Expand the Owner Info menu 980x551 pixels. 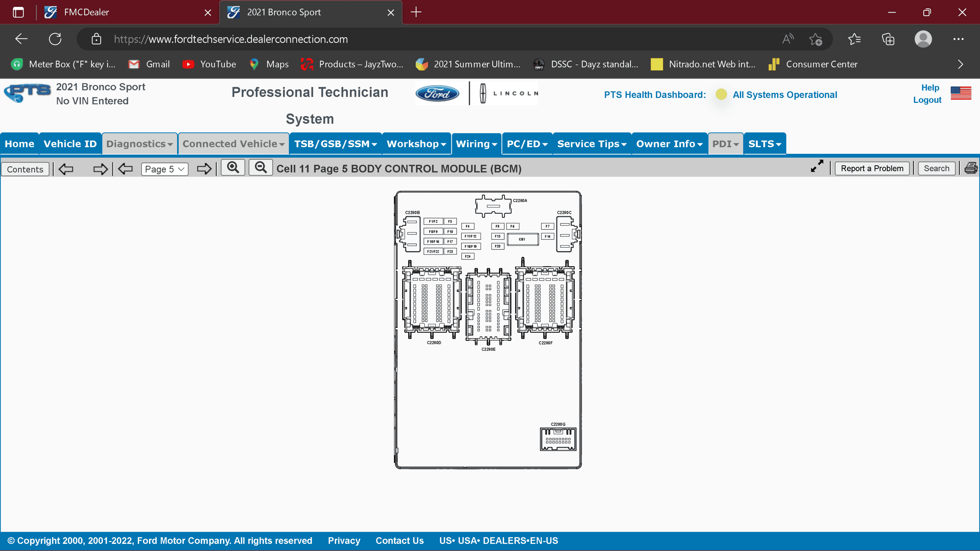670,144
